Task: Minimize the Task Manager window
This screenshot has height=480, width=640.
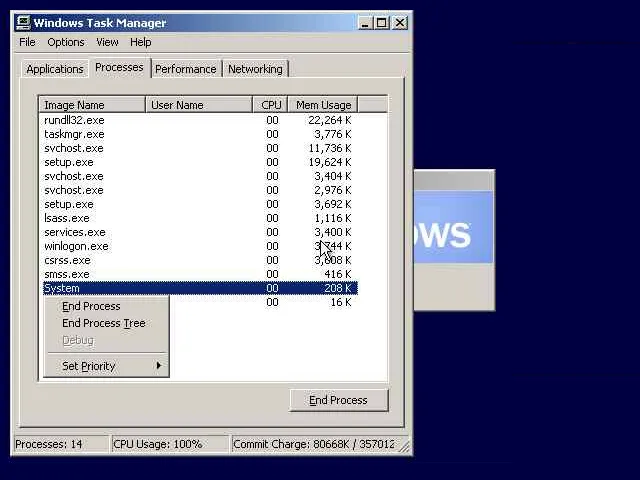Action: point(365,23)
